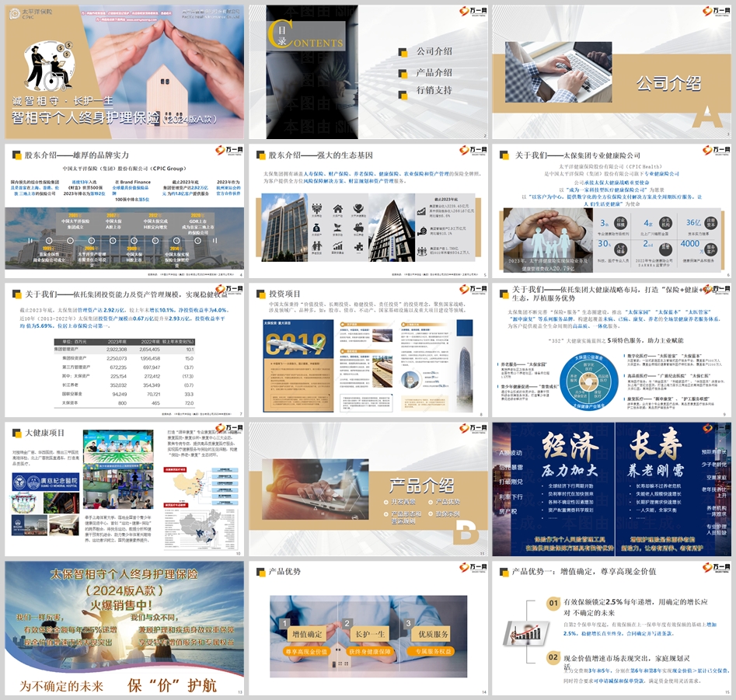Click the circular 352 health service diagram
Screen dimensions: 736x700
click(x=589, y=381)
